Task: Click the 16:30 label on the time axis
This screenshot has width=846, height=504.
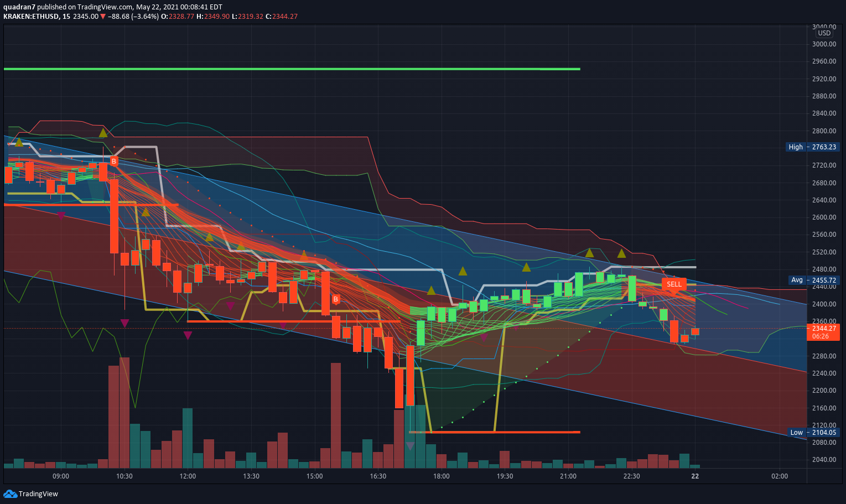Action: pyautogui.click(x=378, y=476)
